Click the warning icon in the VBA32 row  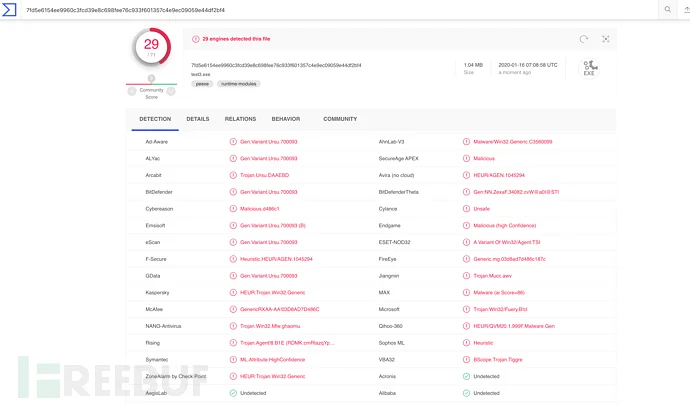466,360
